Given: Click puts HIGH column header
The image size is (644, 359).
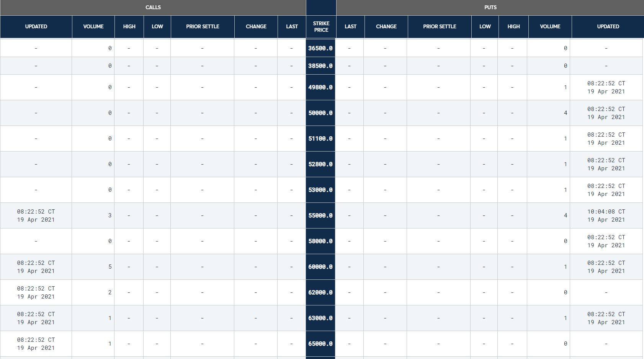Looking at the screenshot, I should coord(514,26).
